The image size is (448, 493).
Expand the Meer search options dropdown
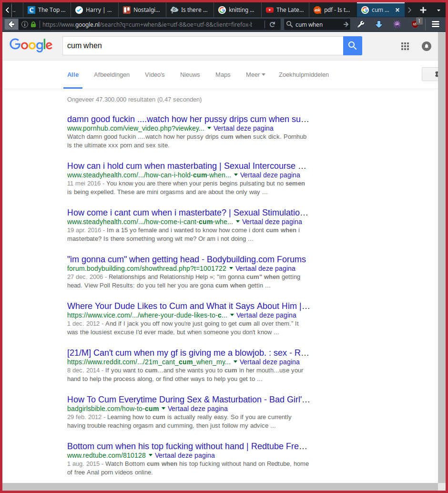click(x=255, y=75)
